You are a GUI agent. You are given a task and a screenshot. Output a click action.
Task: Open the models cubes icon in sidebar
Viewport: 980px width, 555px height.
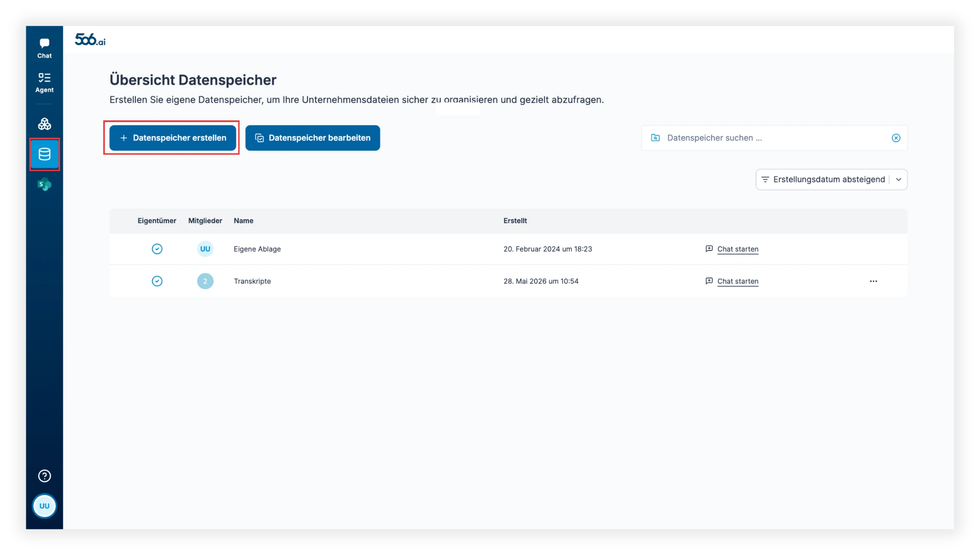pos(45,124)
